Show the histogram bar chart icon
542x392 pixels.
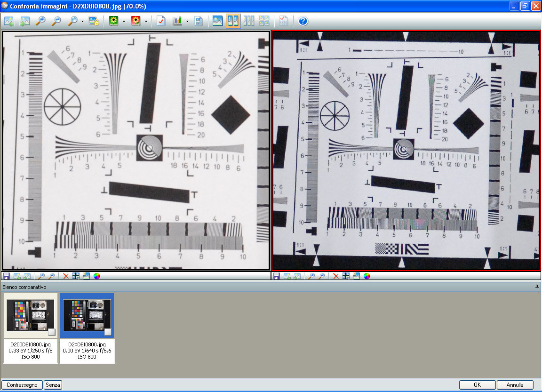pos(177,21)
